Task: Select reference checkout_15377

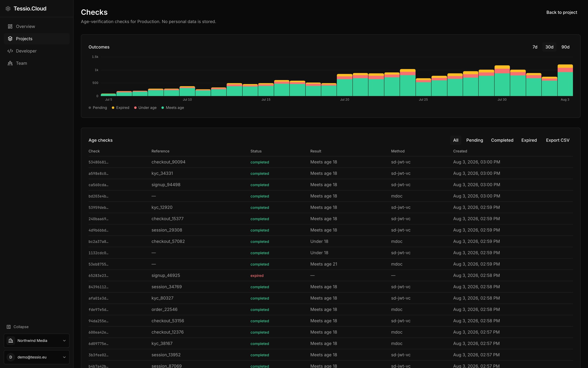Action: [x=167, y=219]
